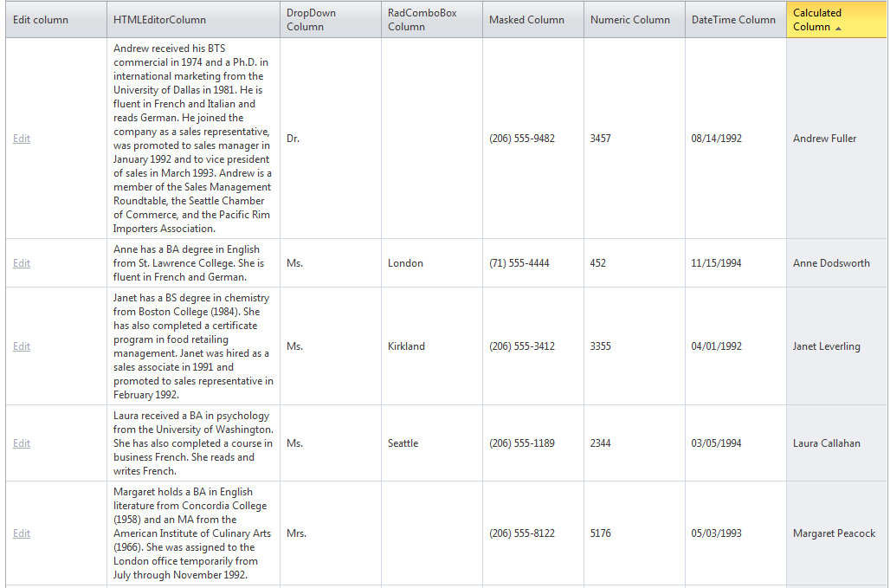Click the date 11/15/1994
Screen dimensions: 890x588
(716, 263)
